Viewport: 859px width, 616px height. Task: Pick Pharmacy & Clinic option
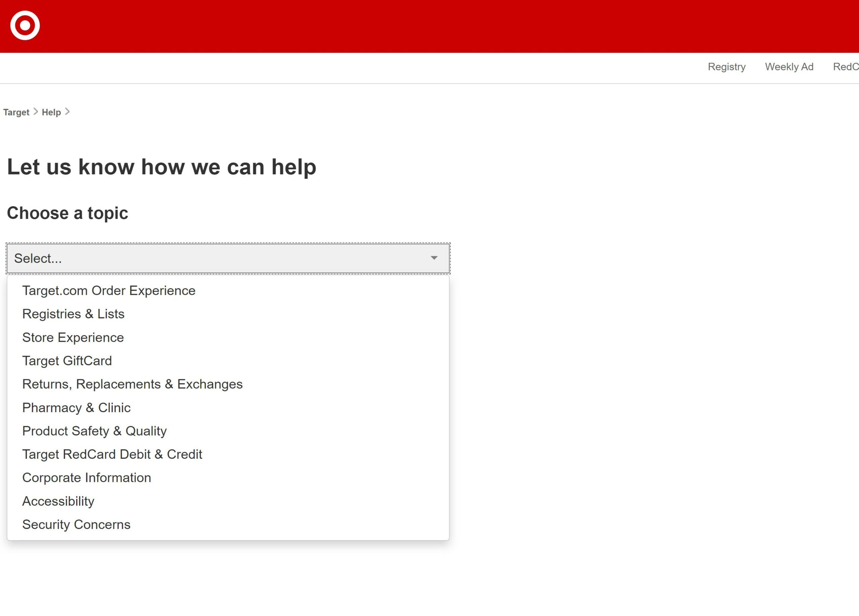(x=228, y=408)
